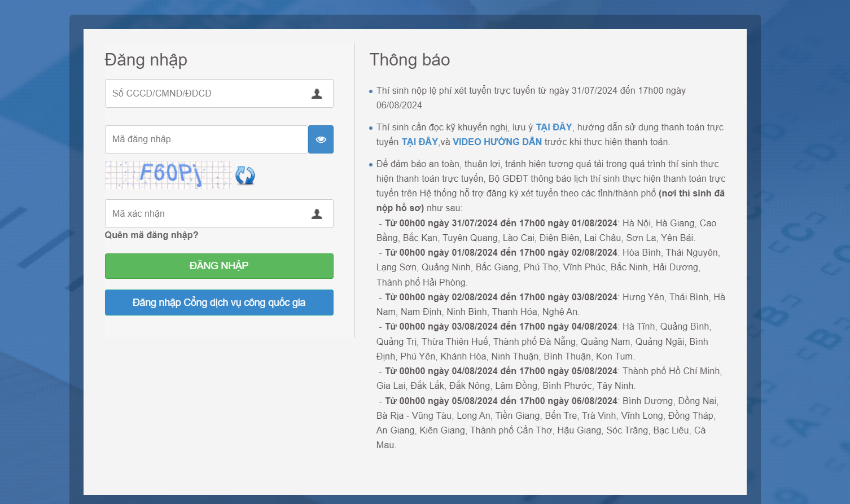Click the Đăng nhập heading
850x504 pixels.
click(146, 60)
